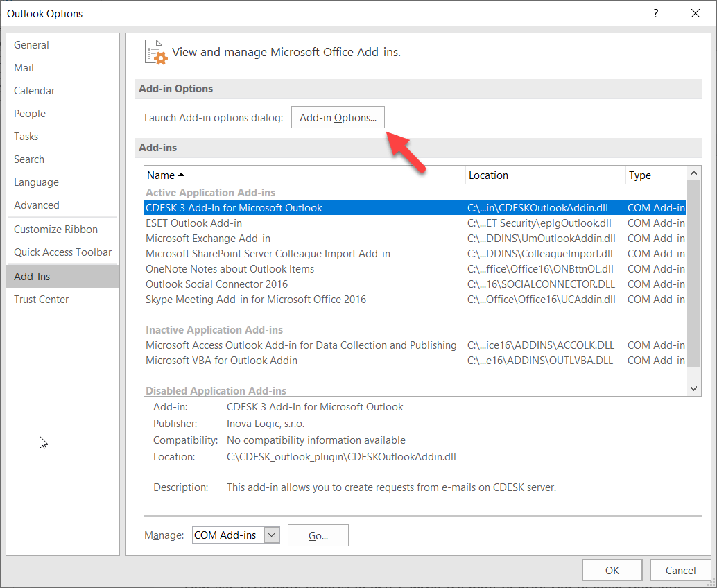Select Skype Meeting Add-in row
The height and width of the screenshot is (588, 717).
(x=415, y=299)
